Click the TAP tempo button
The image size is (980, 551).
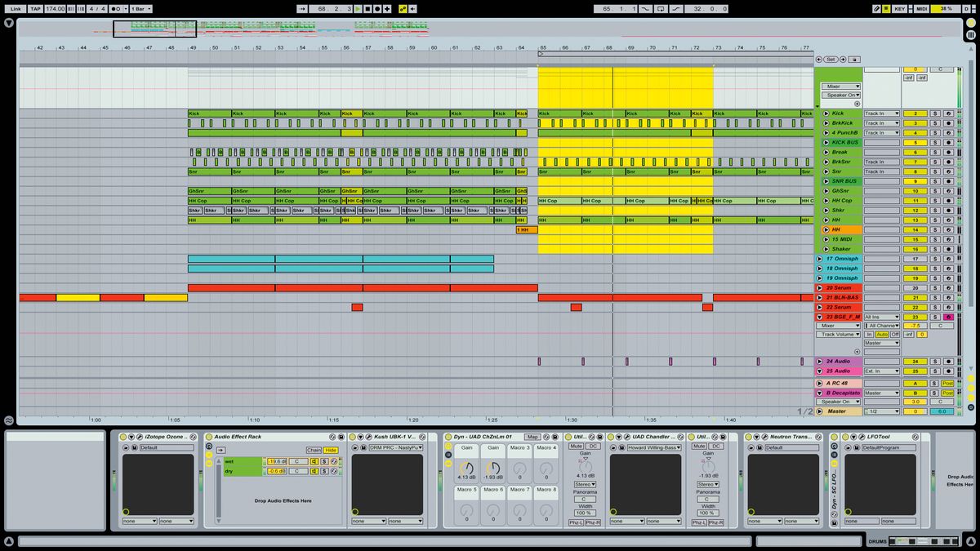pyautogui.click(x=35, y=7)
